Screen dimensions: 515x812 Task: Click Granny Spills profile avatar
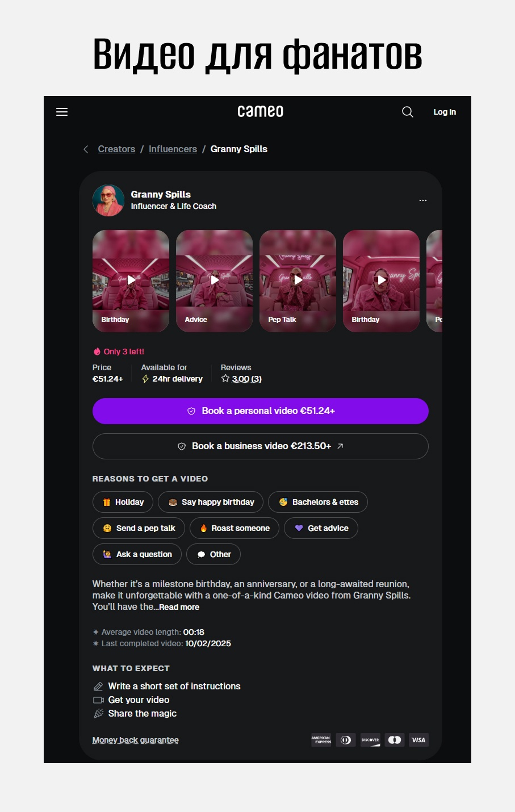click(108, 200)
